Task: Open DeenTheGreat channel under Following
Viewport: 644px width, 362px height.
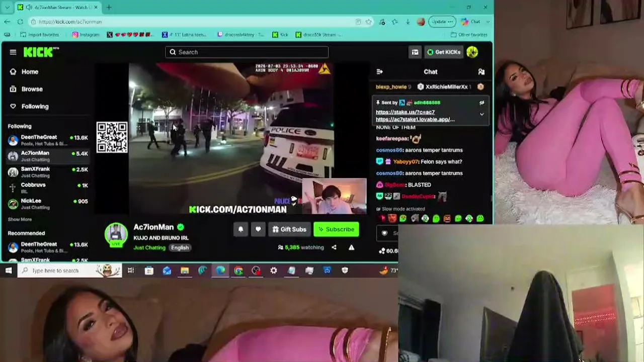Action: coord(48,140)
